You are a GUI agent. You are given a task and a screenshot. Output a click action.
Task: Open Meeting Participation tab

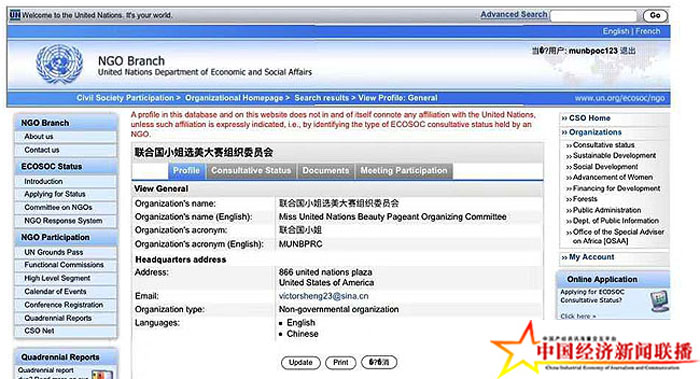pyautogui.click(x=404, y=171)
